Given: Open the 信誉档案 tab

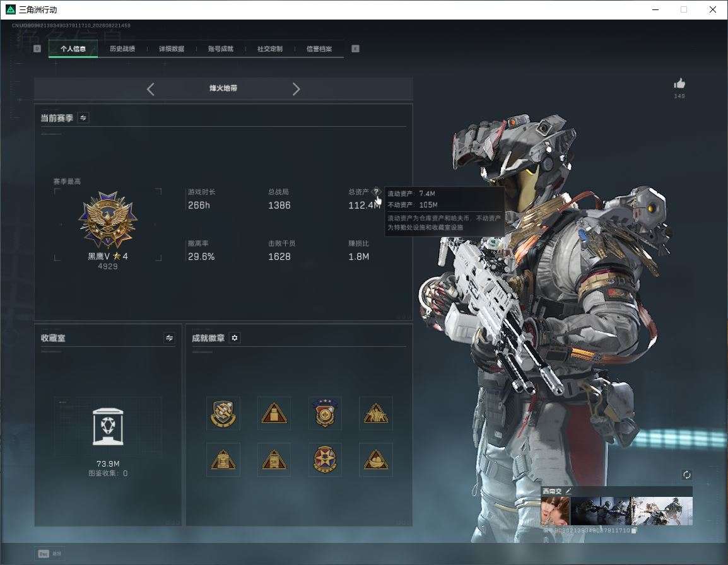Looking at the screenshot, I should 319,49.
